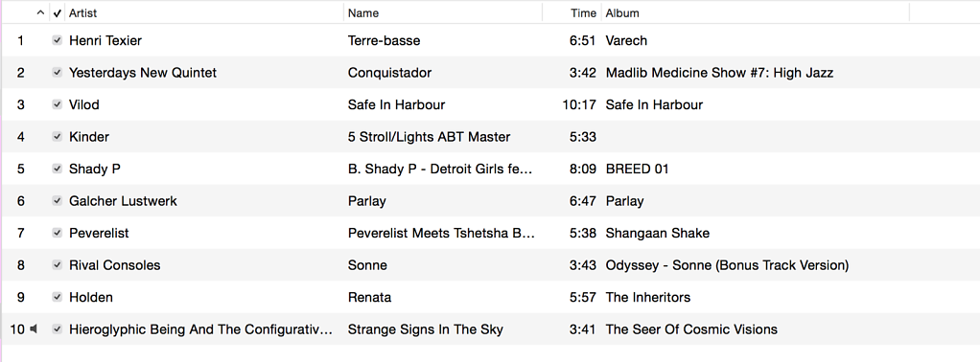The height and width of the screenshot is (362, 980).
Task: Click the checkmark column header icon
Action: coord(58,13)
